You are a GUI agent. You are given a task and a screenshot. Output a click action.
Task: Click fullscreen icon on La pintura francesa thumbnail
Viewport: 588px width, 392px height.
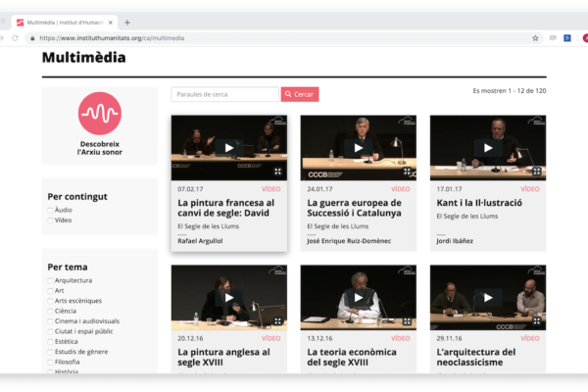pos(277,171)
